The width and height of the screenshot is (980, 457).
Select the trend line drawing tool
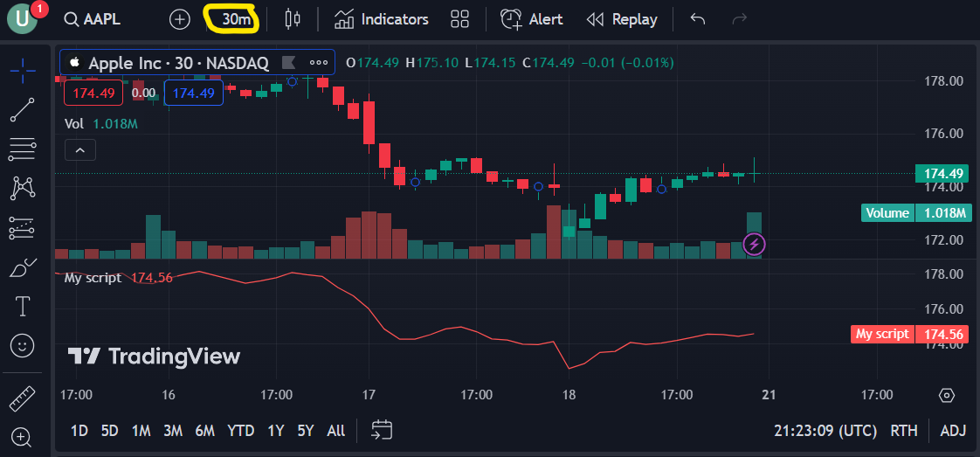pyautogui.click(x=23, y=109)
